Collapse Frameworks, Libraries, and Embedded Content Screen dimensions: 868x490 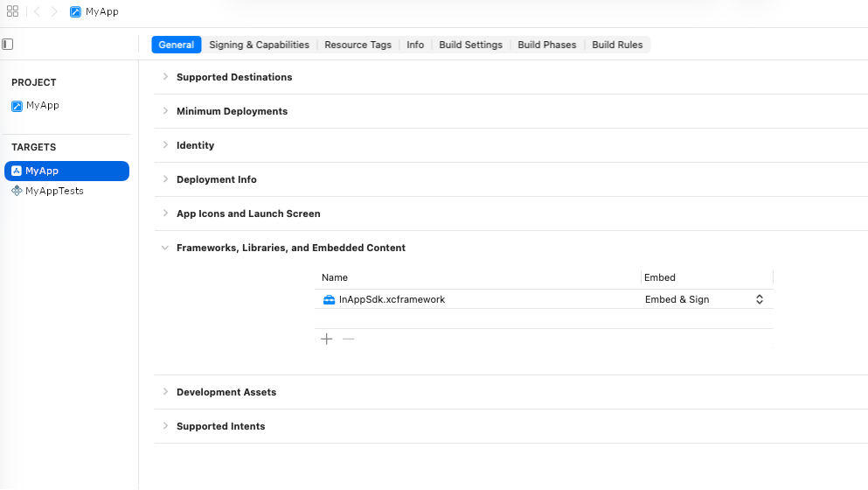[x=165, y=248]
